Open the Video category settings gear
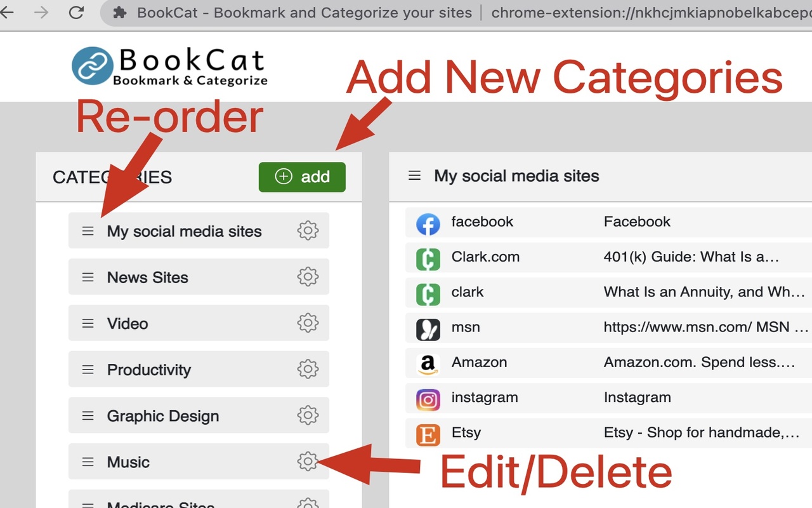Screen dimensions: 812x508 [x=308, y=323]
